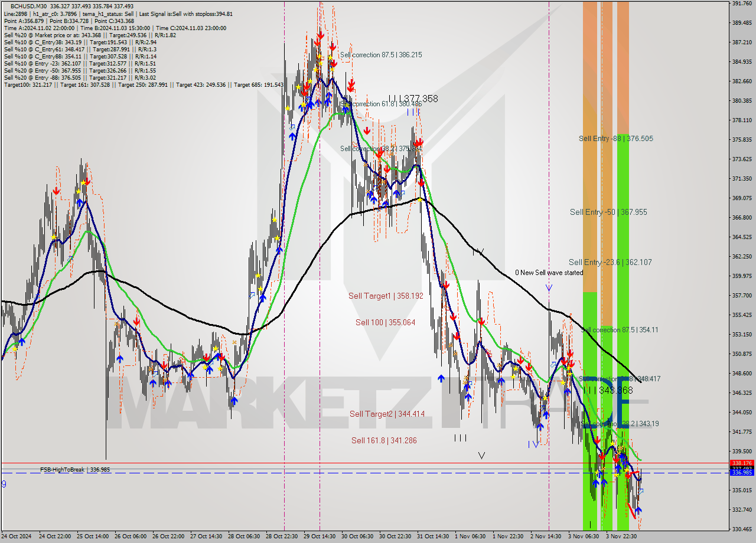Click the 'Sell %10 @ C_Entry38: 343.19' line
Image resolution: width=756 pixels, height=543 pixels.
[80, 42]
